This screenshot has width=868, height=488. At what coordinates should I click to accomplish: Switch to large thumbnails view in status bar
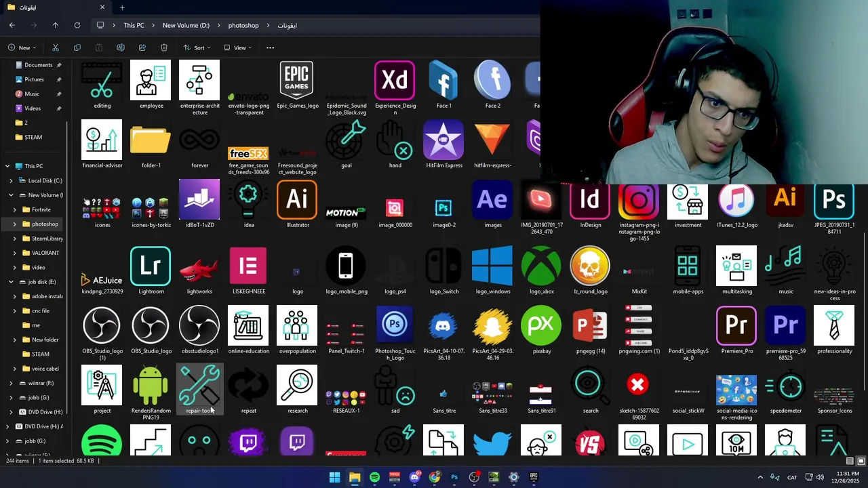click(x=861, y=461)
